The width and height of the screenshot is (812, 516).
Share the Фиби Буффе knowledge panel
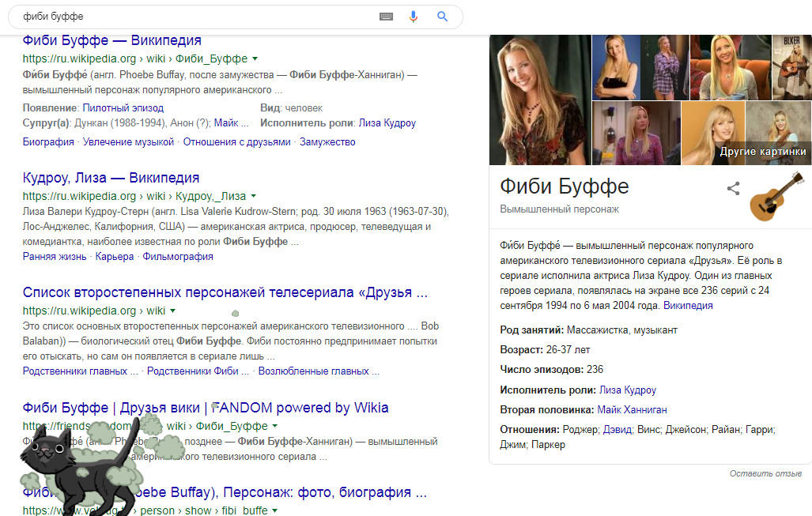click(733, 188)
